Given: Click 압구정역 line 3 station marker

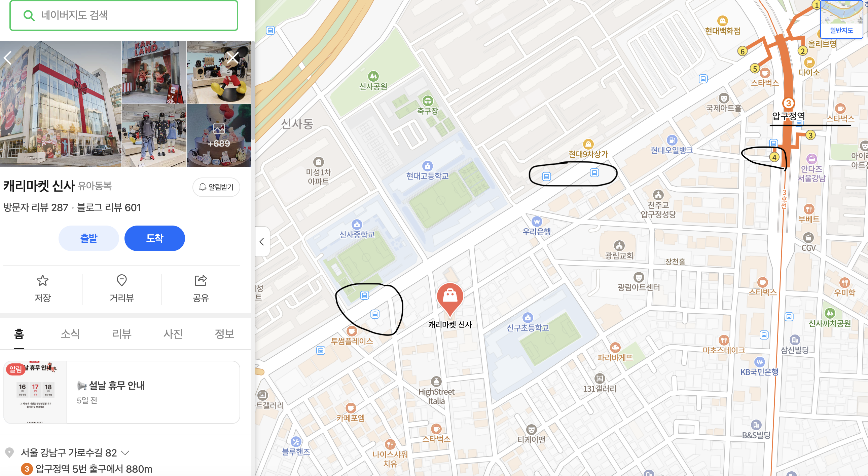Looking at the screenshot, I should (x=788, y=103).
